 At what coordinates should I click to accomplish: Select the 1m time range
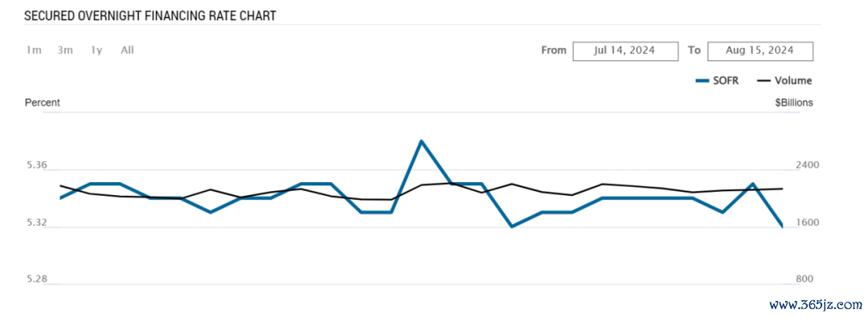(33, 51)
